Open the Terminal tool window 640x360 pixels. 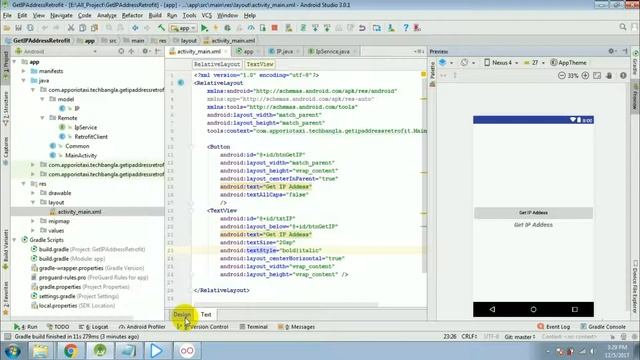(x=253, y=327)
